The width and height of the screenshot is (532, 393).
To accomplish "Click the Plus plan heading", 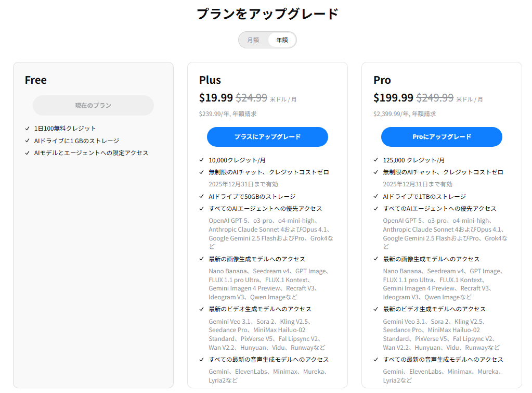I will (210, 80).
